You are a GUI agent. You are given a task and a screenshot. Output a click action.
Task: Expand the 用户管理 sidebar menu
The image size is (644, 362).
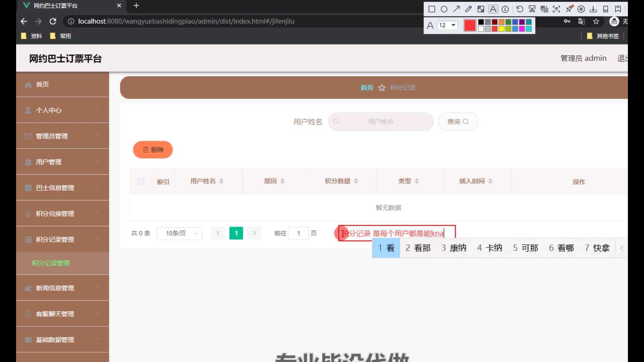[62, 162]
